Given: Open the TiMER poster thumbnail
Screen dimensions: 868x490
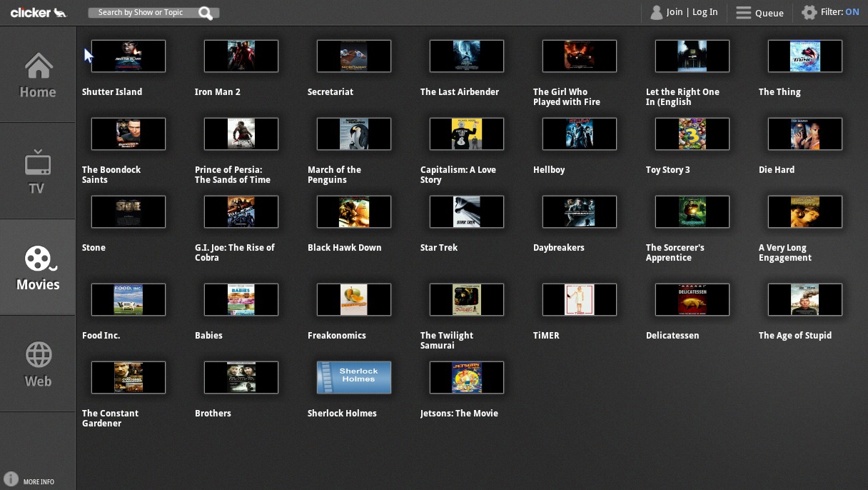Looking at the screenshot, I should click(580, 299).
